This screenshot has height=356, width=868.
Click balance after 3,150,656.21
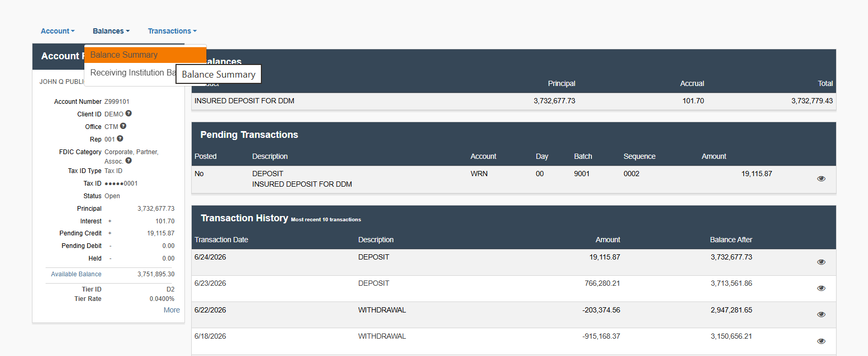click(x=731, y=336)
